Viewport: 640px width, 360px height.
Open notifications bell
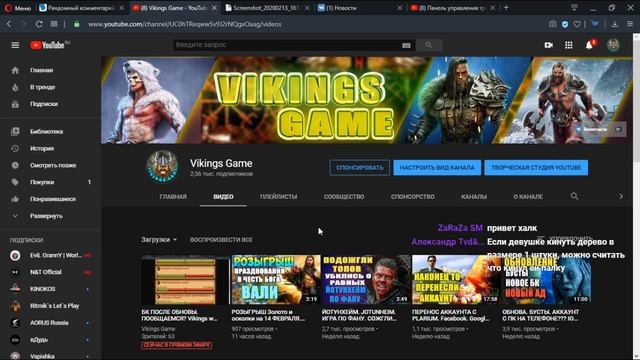tap(589, 45)
